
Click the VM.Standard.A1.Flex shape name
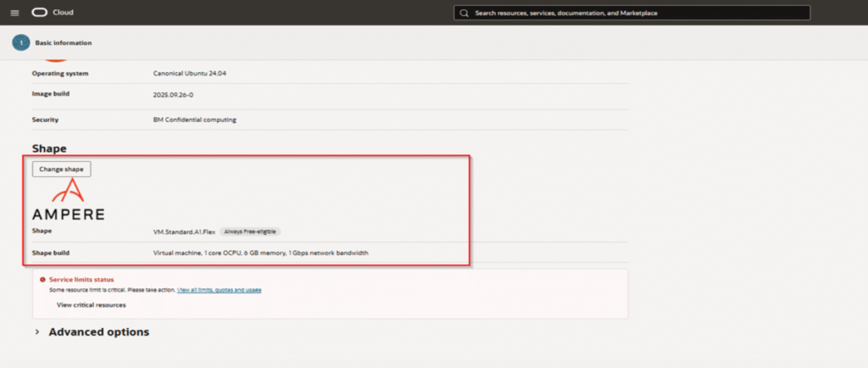(184, 231)
